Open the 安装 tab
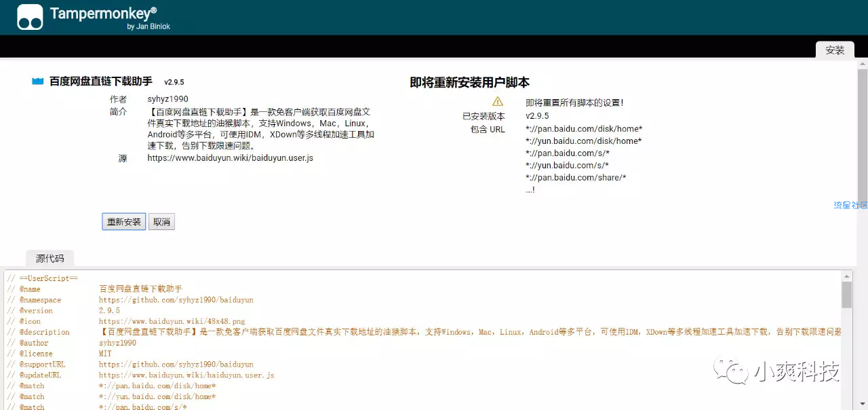Image resolution: width=868 pixels, height=410 pixels. point(835,50)
